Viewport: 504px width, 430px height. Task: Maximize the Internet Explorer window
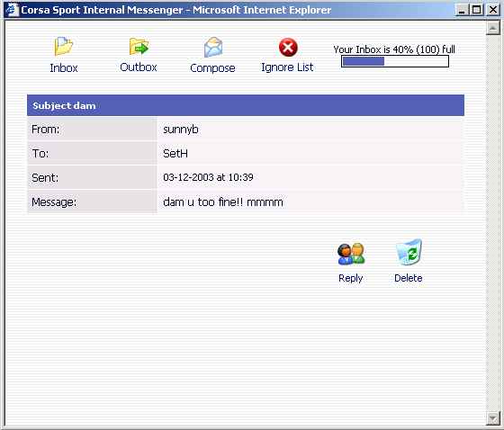click(x=477, y=10)
